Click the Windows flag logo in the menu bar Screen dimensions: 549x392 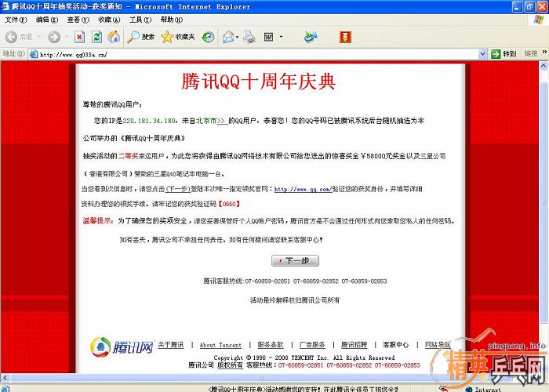pos(539,20)
